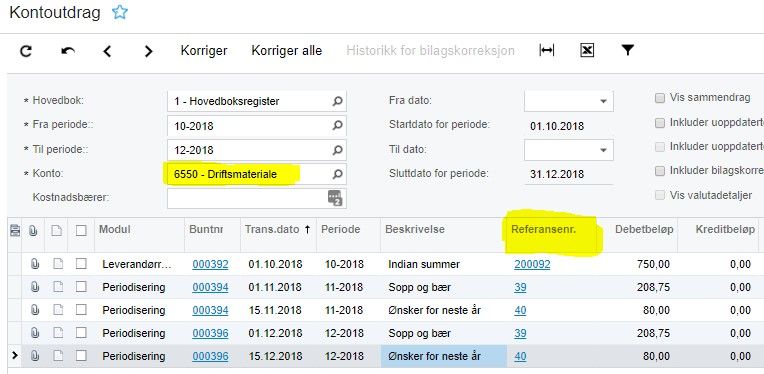Open batch number link 000392
This screenshot has height=374, width=764.
[x=210, y=264]
